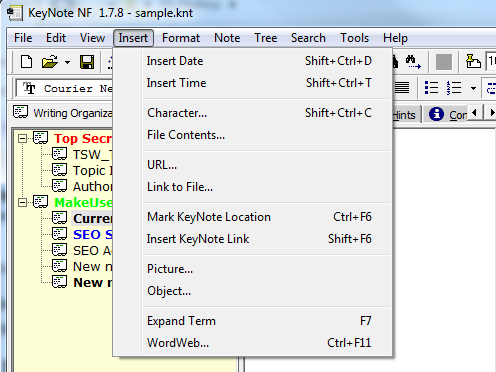The width and height of the screenshot is (496, 372).
Task: Collapse the MakeUse tree node
Action: click(x=22, y=202)
